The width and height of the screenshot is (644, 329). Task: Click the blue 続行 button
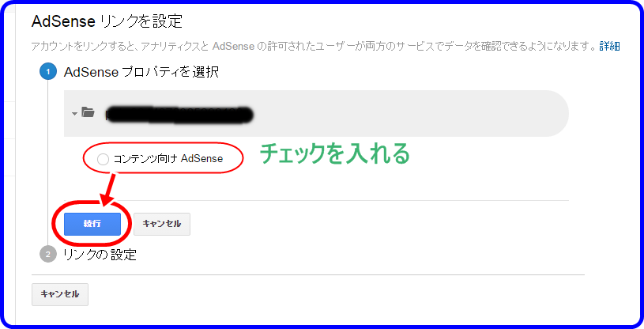click(92, 224)
